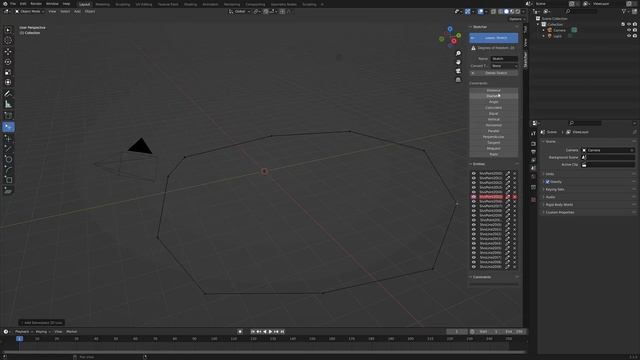Open the Convert Type dropdown

click(x=504, y=66)
